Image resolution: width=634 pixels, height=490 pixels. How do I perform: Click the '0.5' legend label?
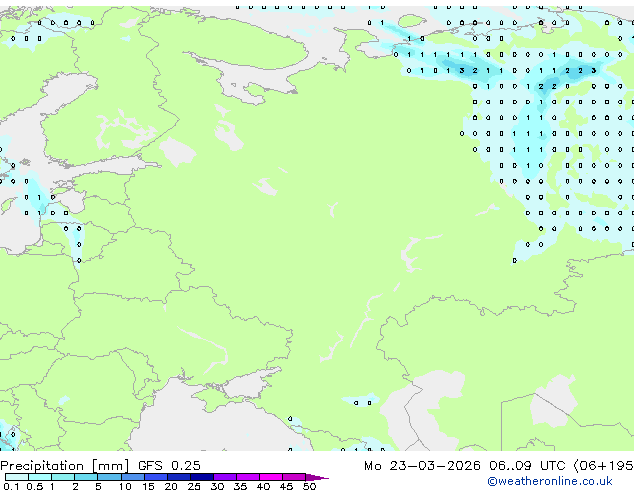[x=35, y=486]
